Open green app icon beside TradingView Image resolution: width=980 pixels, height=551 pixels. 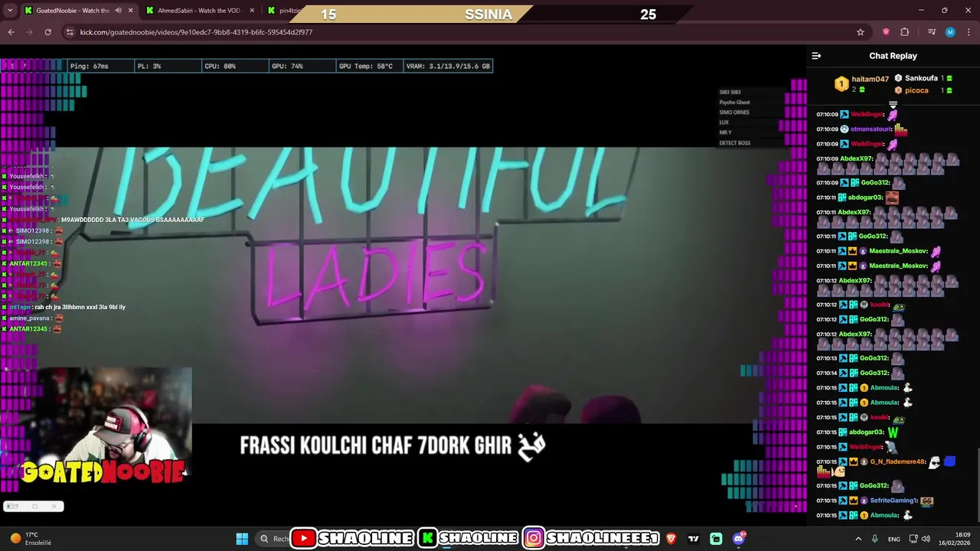[716, 539]
